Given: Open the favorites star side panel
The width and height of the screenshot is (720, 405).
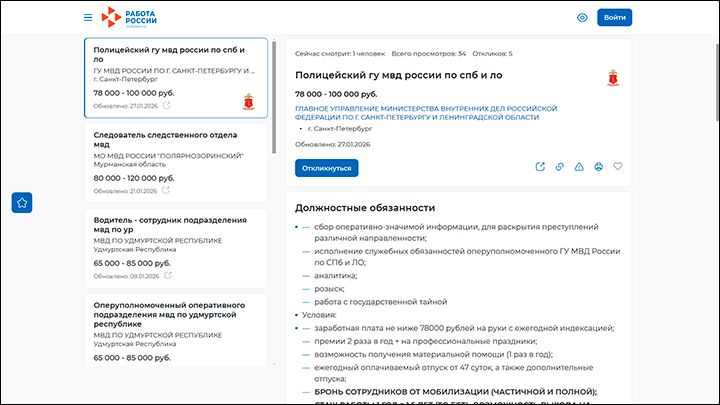Looking at the screenshot, I should (23, 202).
